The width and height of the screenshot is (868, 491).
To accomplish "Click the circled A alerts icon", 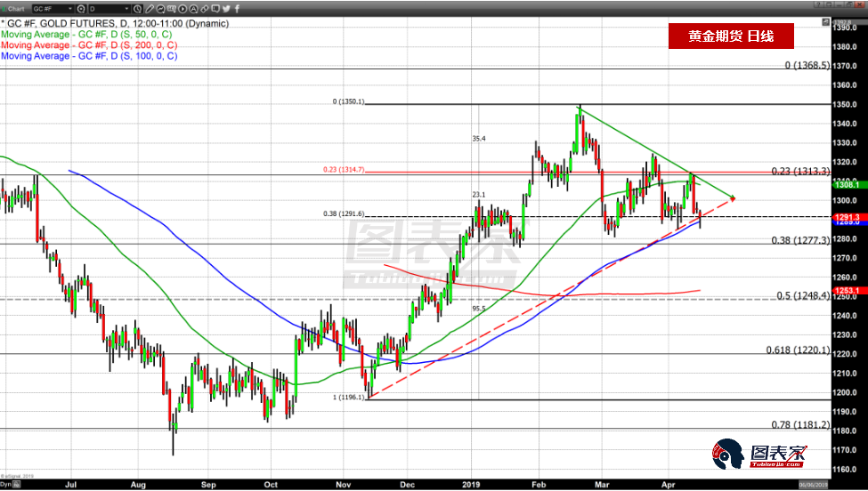I will (193, 9).
